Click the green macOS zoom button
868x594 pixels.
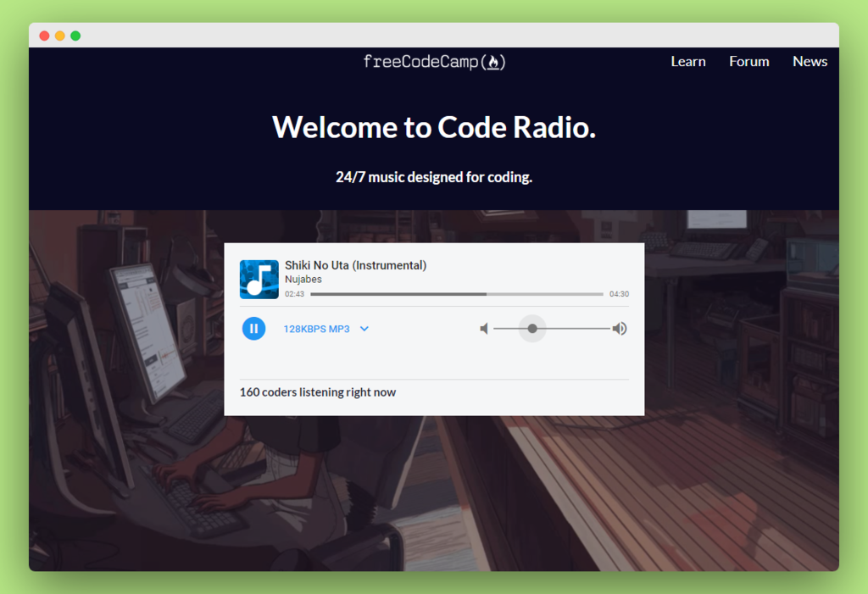pyautogui.click(x=75, y=36)
